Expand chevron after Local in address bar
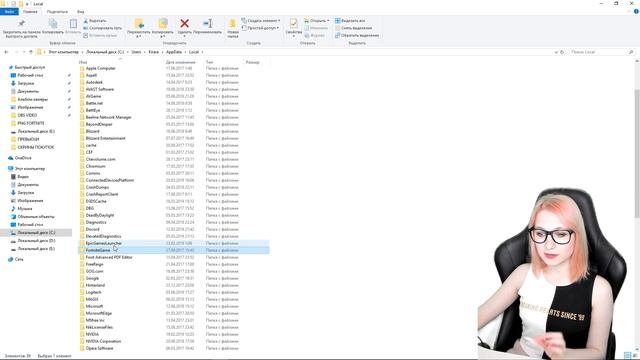Image resolution: width=640 pixels, height=360 pixels. coord(202,52)
